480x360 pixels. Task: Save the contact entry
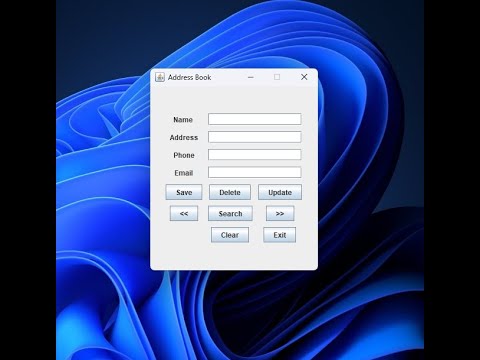[184, 192]
